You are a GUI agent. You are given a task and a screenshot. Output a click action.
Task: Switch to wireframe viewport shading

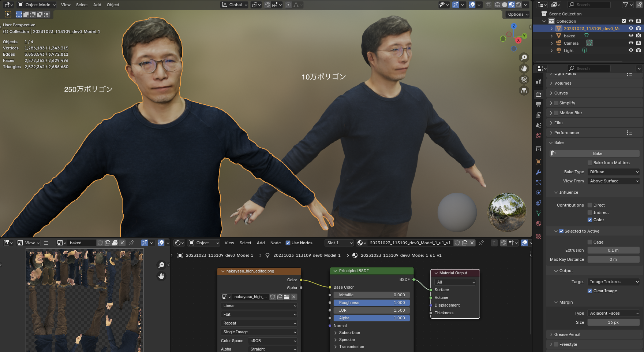[498, 5]
